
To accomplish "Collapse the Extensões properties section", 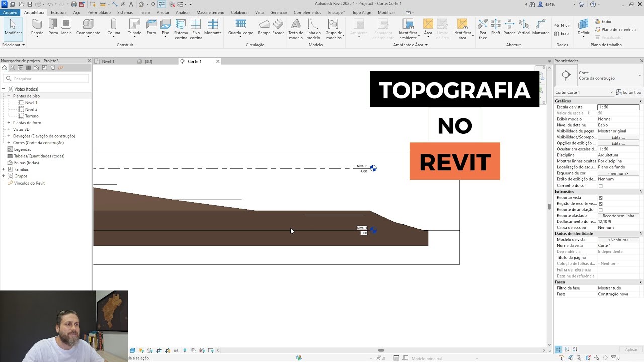I will (x=640, y=192).
